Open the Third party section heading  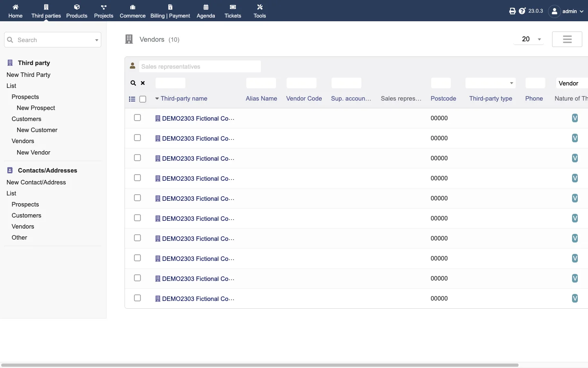[34, 63]
